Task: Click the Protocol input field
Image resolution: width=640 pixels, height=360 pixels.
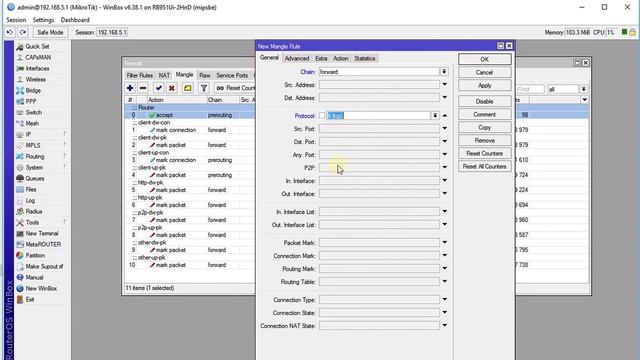Action: pos(378,116)
